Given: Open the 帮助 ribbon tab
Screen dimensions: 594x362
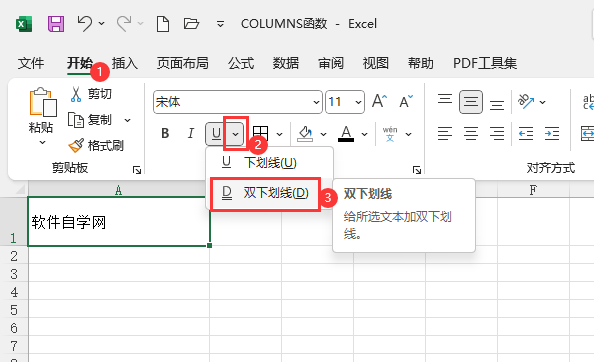Looking at the screenshot, I should (x=420, y=63).
